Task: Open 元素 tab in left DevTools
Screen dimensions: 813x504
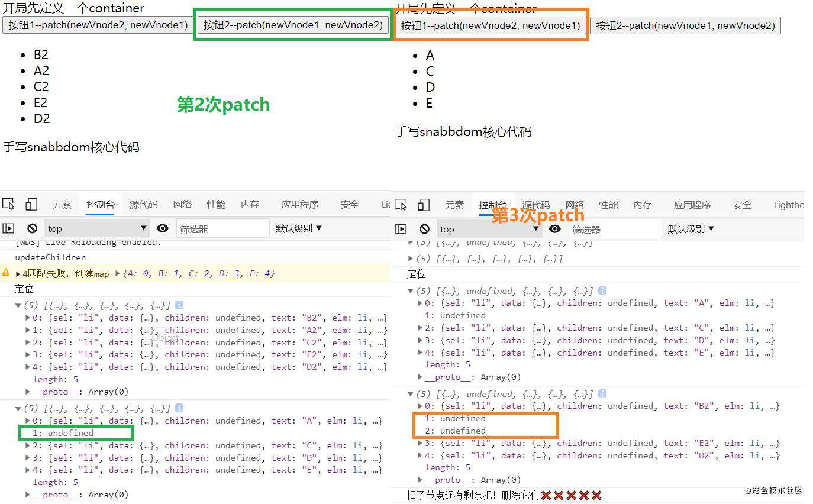Action: (62, 204)
